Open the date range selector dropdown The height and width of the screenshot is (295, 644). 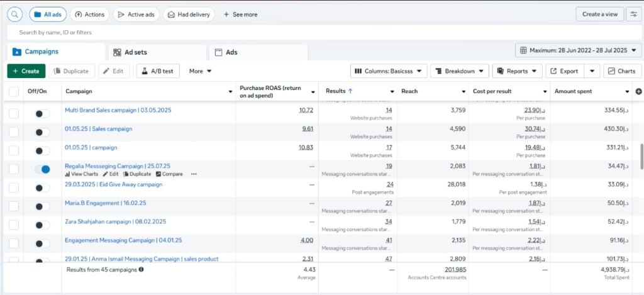(x=578, y=50)
